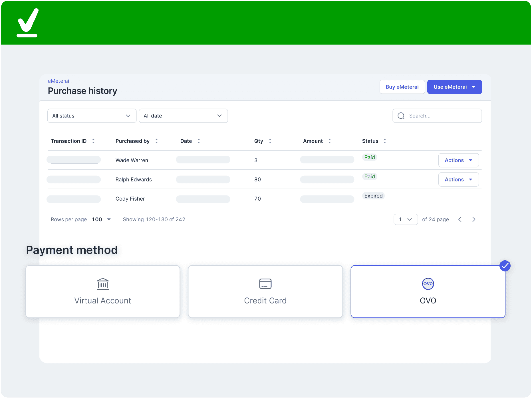The height and width of the screenshot is (398, 532).
Task: Click the Buy eMeterai button
Action: [x=402, y=87]
